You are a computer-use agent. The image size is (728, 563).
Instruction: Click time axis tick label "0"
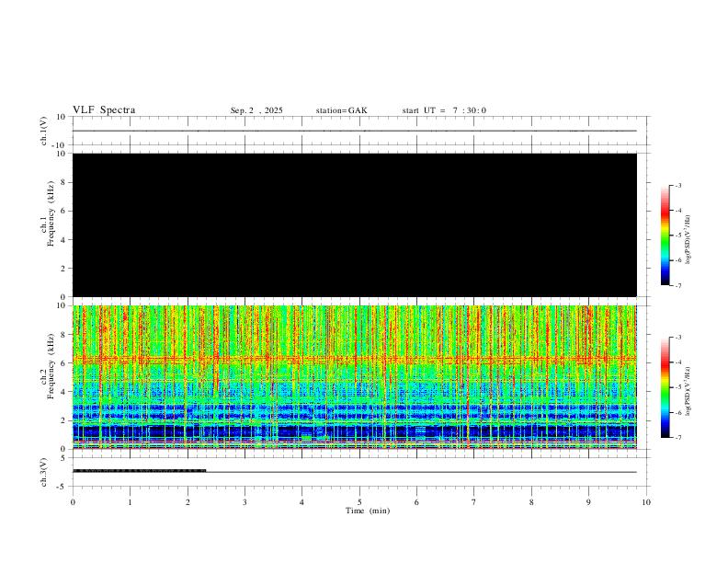coord(73,502)
